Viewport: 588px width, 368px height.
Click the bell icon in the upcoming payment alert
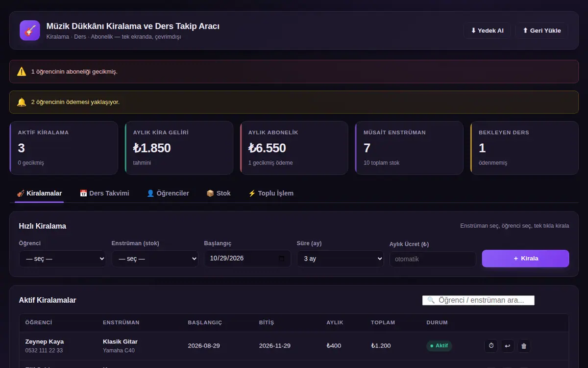click(x=22, y=102)
